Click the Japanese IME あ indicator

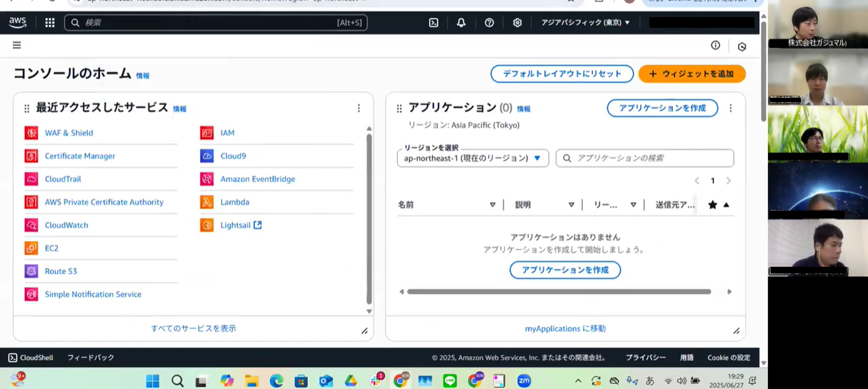tap(649, 381)
